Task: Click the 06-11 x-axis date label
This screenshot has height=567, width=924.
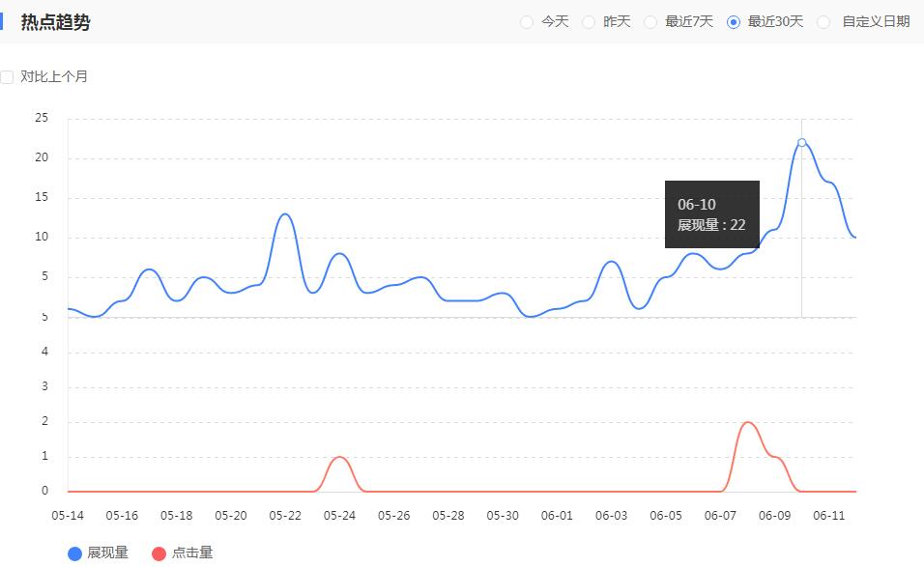Action: pos(829,516)
